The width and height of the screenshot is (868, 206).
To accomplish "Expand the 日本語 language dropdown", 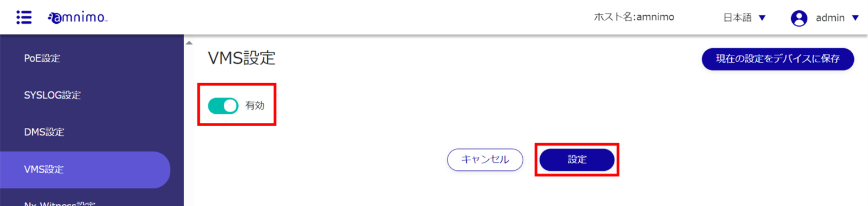I will (x=745, y=18).
